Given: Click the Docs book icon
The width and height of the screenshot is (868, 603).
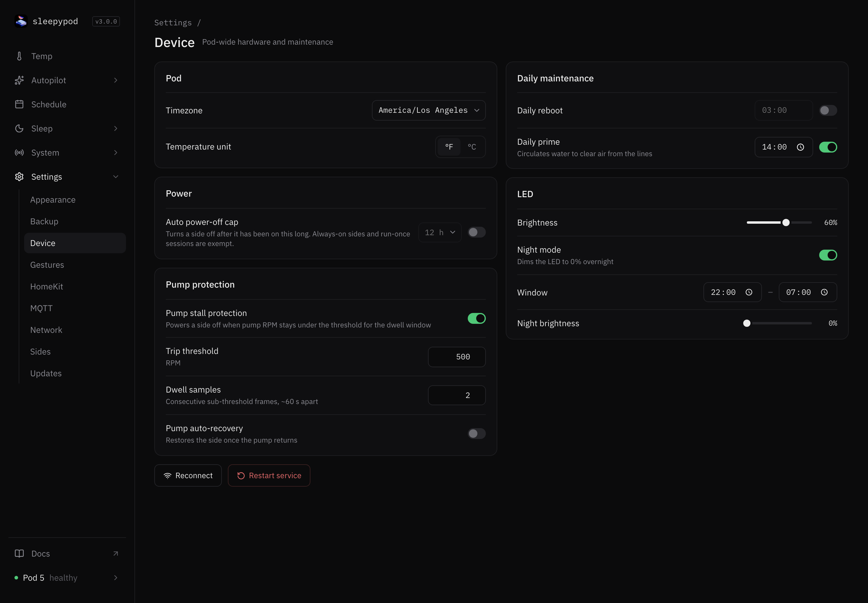Looking at the screenshot, I should pos(19,554).
